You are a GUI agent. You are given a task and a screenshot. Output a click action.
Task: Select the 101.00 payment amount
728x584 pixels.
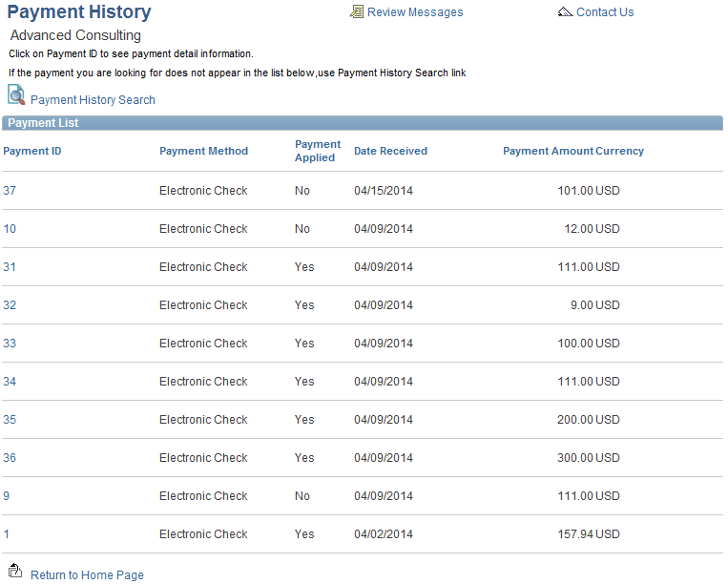point(575,190)
